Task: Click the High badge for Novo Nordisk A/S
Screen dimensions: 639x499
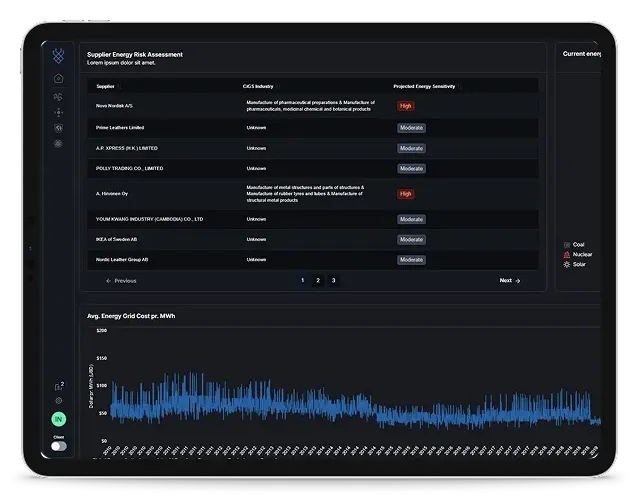Action: click(405, 106)
